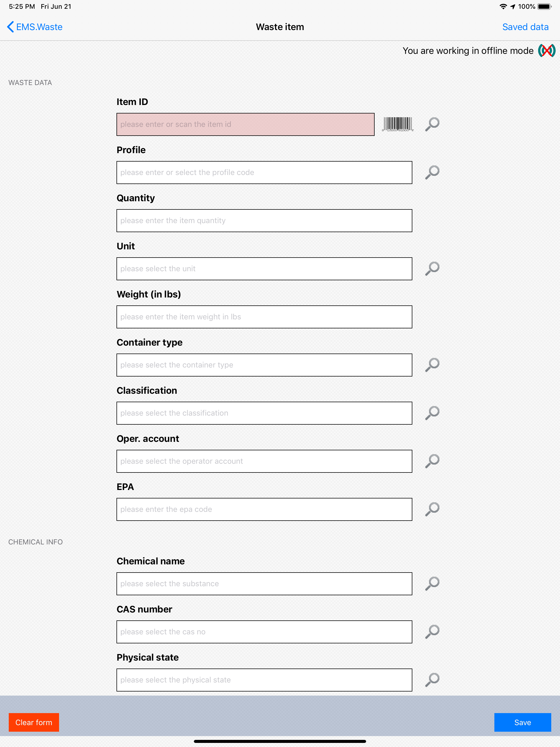Image resolution: width=560 pixels, height=747 pixels.
Task: Focus the Quantity input field
Action: (264, 221)
